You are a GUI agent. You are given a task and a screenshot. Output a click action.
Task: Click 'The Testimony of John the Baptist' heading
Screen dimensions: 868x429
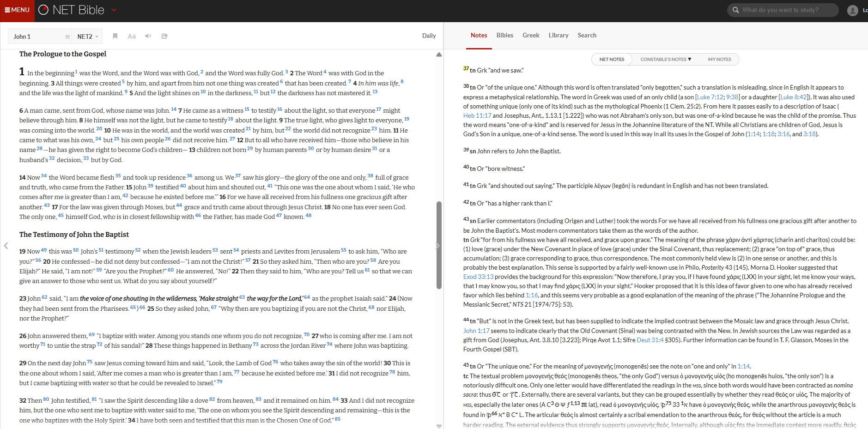pos(74,235)
